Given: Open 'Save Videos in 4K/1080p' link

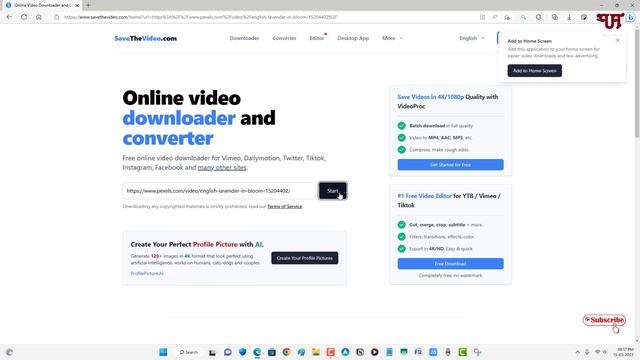Looking at the screenshot, I should [431, 97].
